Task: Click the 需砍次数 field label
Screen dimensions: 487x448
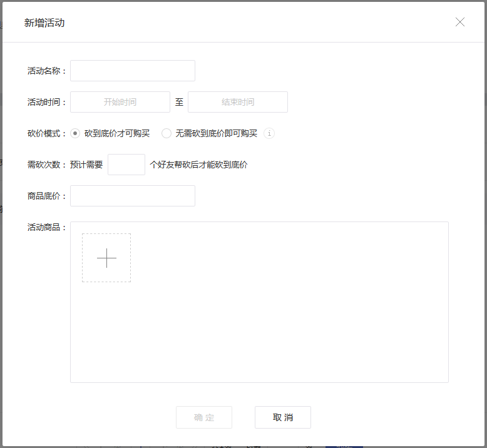Action: pyautogui.click(x=46, y=165)
